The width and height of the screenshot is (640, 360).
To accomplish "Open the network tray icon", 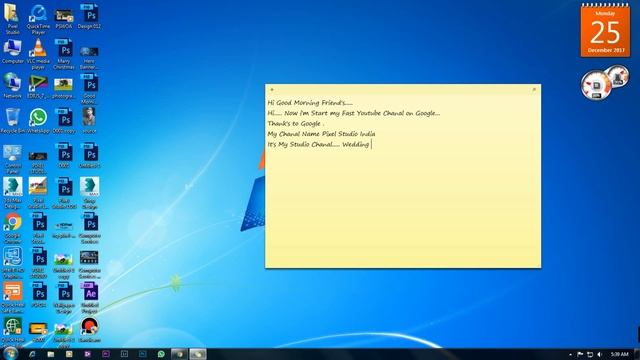I will [590, 354].
